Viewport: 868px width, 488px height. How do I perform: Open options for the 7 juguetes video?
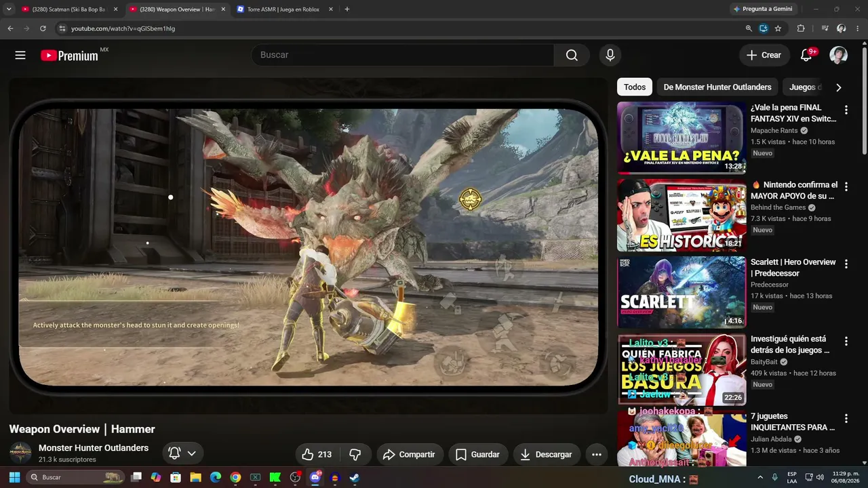[x=846, y=419]
